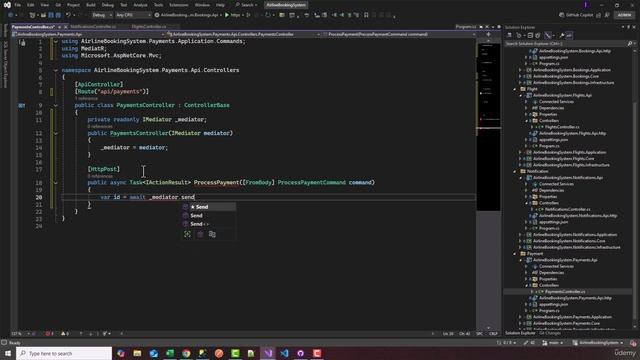
Task: Toggle the first IntelliSense filter icon
Action: (x=187, y=234)
